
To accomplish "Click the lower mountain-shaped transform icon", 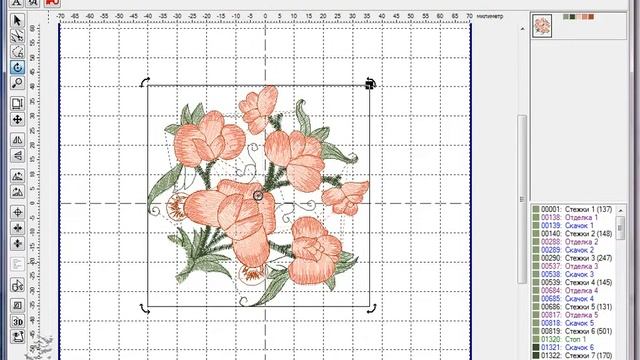I will click(x=17, y=191).
